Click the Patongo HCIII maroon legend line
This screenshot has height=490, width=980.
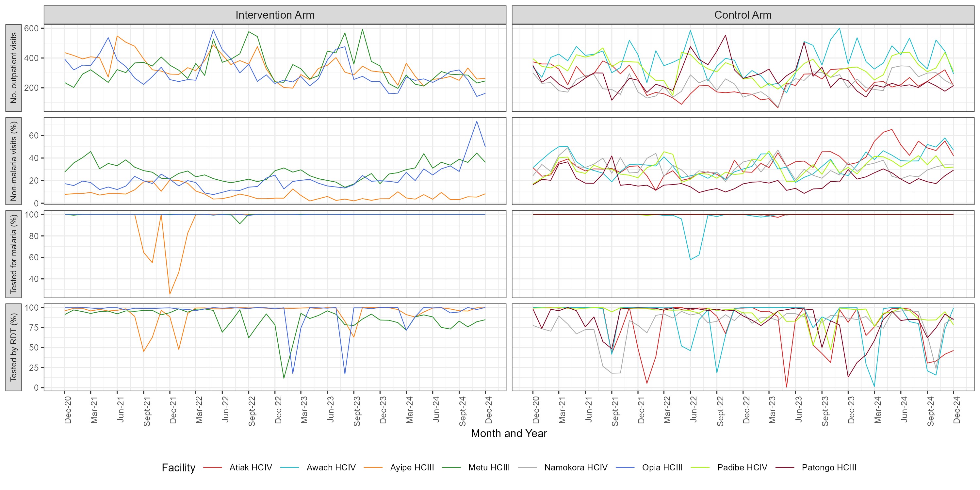point(785,467)
